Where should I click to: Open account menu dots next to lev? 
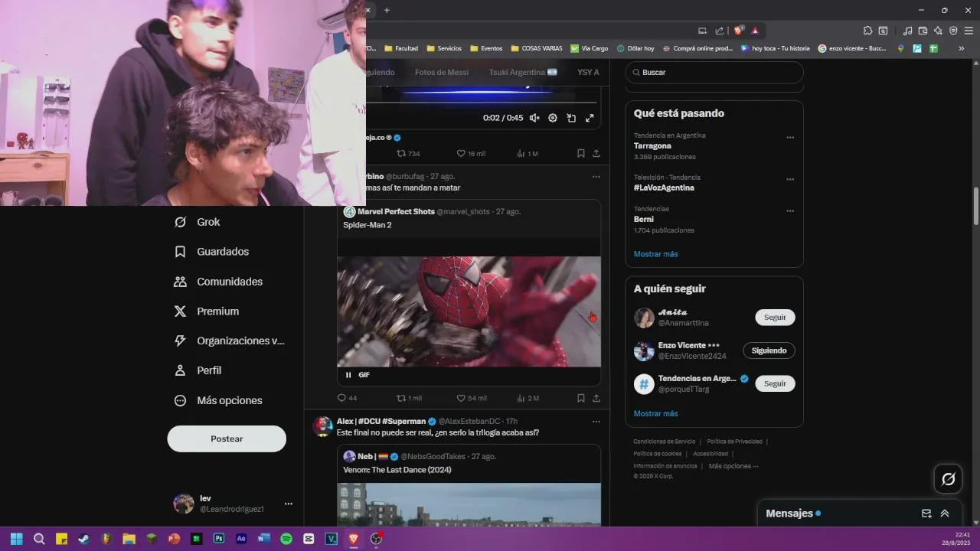(x=289, y=504)
